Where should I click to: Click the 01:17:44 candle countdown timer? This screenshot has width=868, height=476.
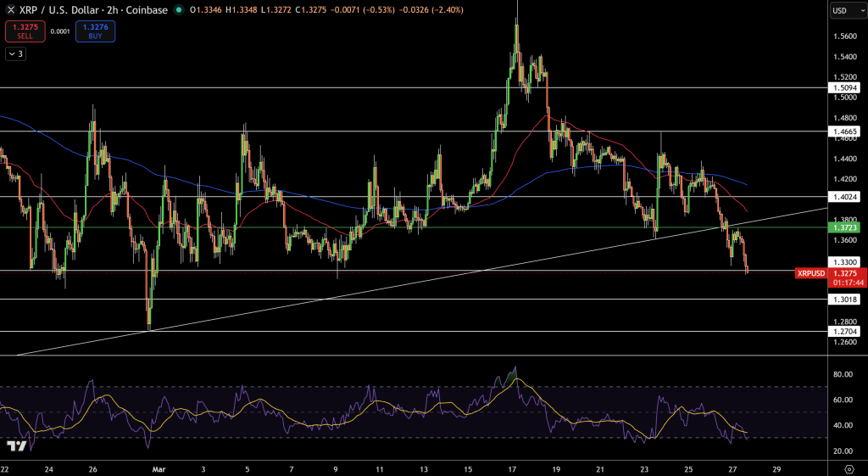point(848,283)
